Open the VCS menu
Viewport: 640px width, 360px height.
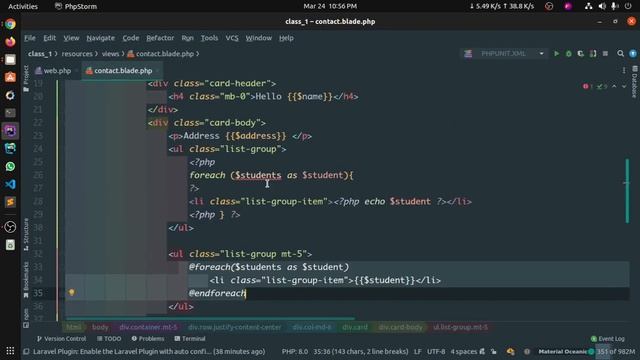(232, 38)
